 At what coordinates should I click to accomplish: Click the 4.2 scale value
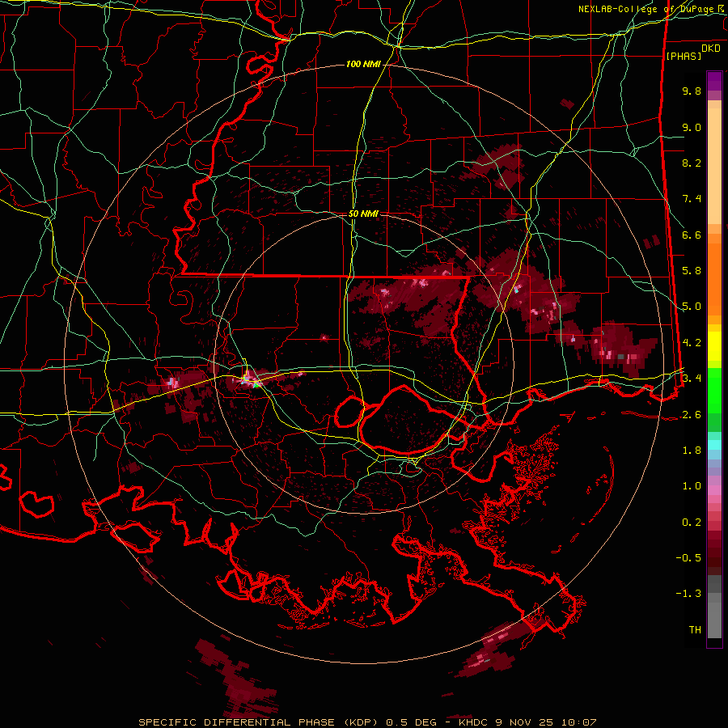click(692, 343)
